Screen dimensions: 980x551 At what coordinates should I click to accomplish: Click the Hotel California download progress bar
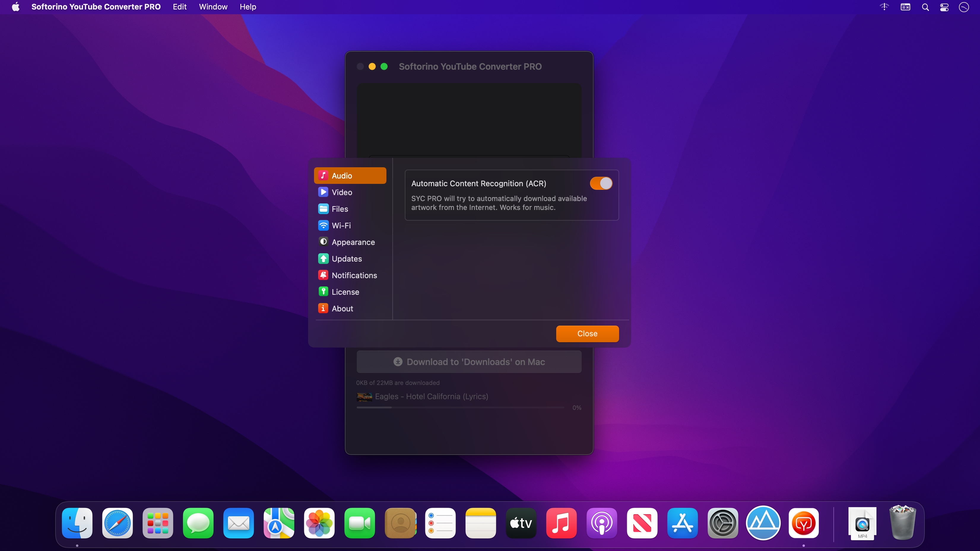pyautogui.click(x=460, y=408)
